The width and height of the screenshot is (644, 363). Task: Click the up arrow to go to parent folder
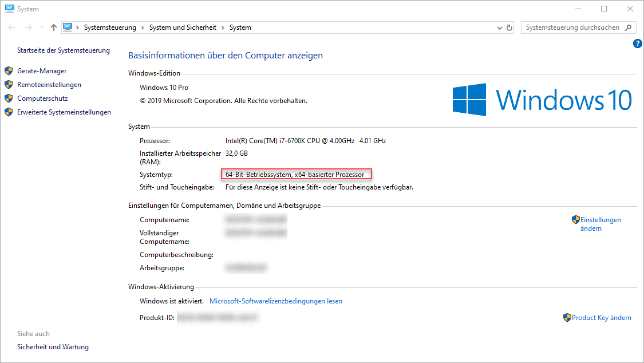[53, 27]
